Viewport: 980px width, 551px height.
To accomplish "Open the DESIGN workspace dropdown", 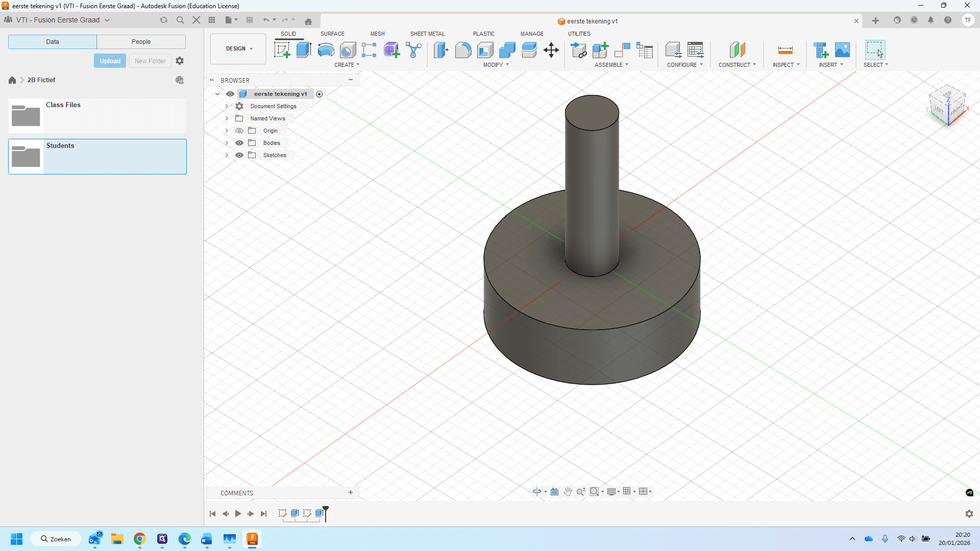I will pyautogui.click(x=238, y=49).
